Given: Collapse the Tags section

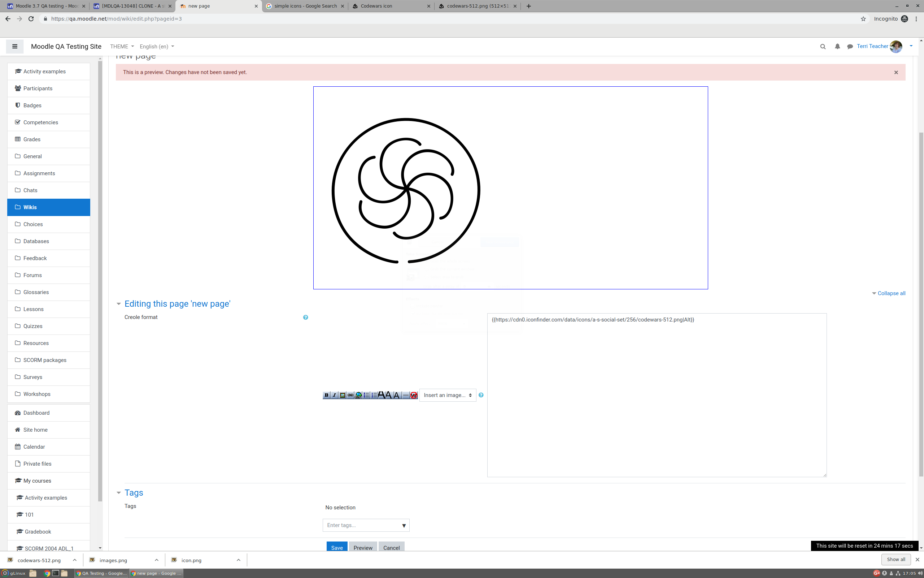Looking at the screenshot, I should 119,493.
